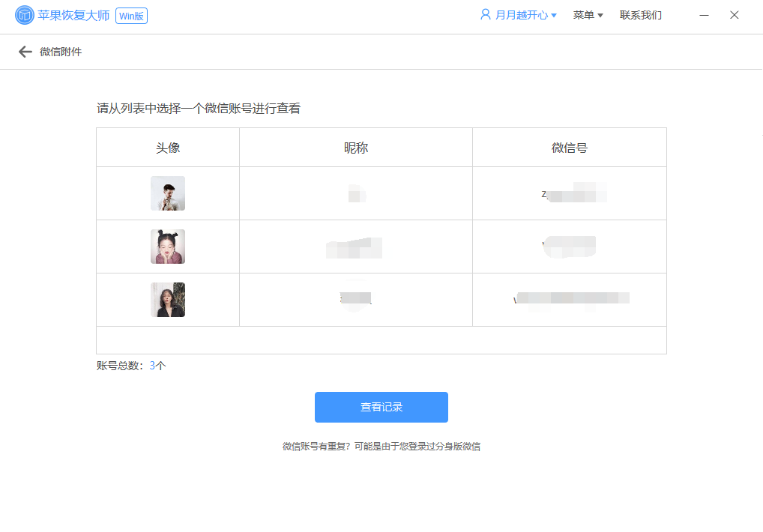Viewport: 763px width, 532px height.
Task: Select the first WeChat account row
Action: pyautogui.click(x=381, y=193)
